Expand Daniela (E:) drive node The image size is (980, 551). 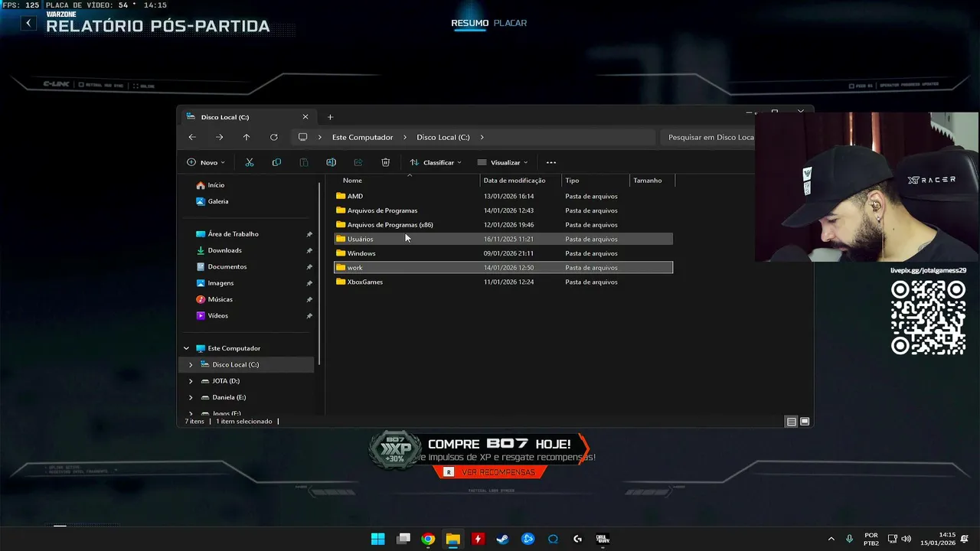(x=191, y=398)
